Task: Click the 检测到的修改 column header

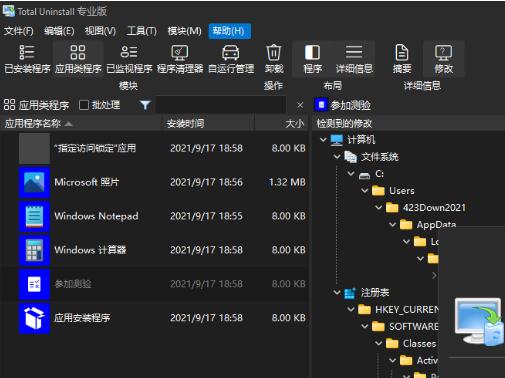Action: (409, 124)
